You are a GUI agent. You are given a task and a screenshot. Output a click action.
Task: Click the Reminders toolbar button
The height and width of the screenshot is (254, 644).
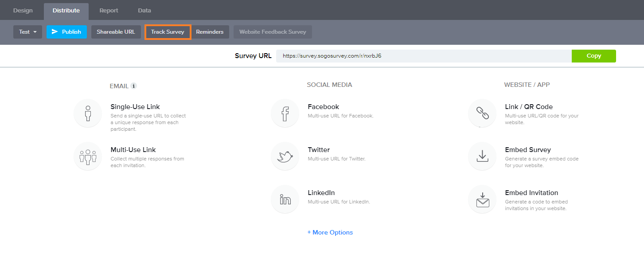pyautogui.click(x=210, y=32)
